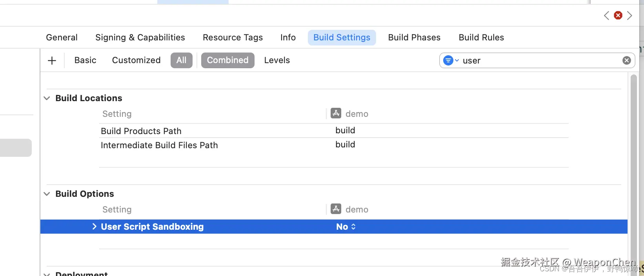Click the vertical scrollbar of settings list
This screenshot has height=276, width=644.
pyautogui.click(x=633, y=157)
